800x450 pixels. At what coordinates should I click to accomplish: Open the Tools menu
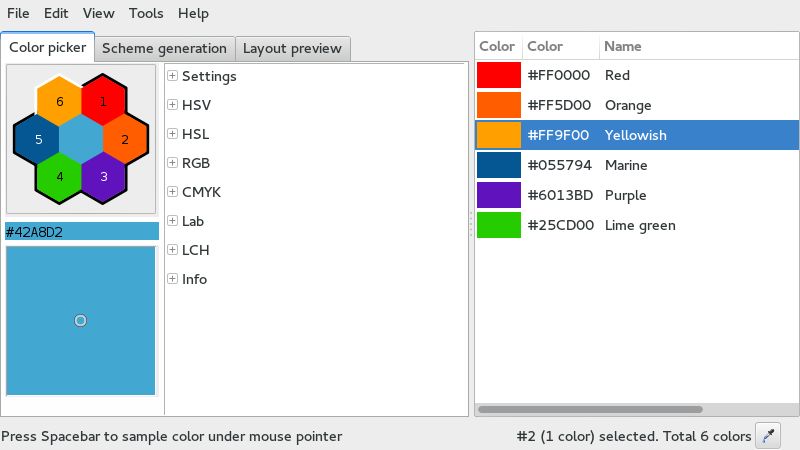[146, 13]
